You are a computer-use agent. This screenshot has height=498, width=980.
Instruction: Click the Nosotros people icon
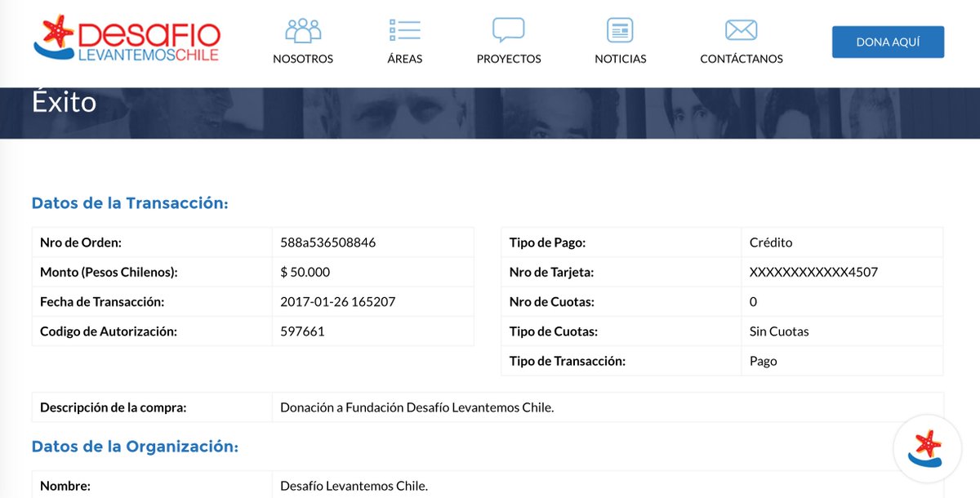[303, 30]
